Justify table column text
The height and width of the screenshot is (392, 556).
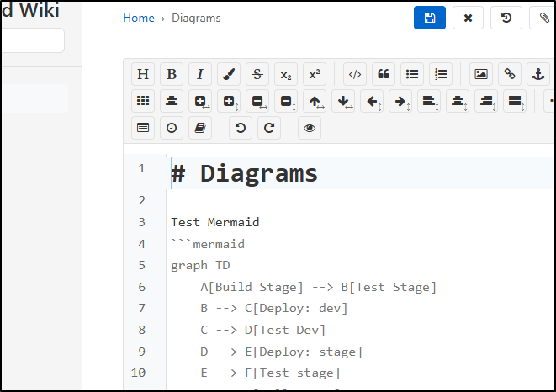515,101
